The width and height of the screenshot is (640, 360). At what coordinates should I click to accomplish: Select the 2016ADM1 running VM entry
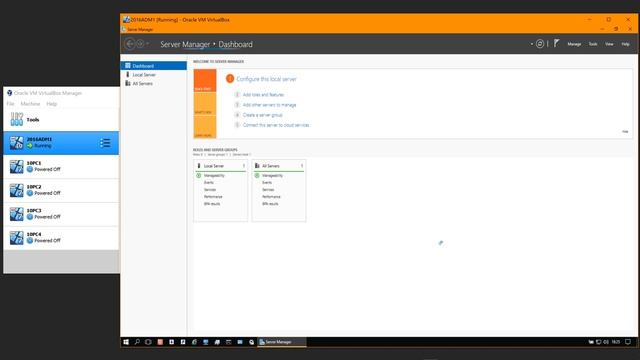click(61, 143)
